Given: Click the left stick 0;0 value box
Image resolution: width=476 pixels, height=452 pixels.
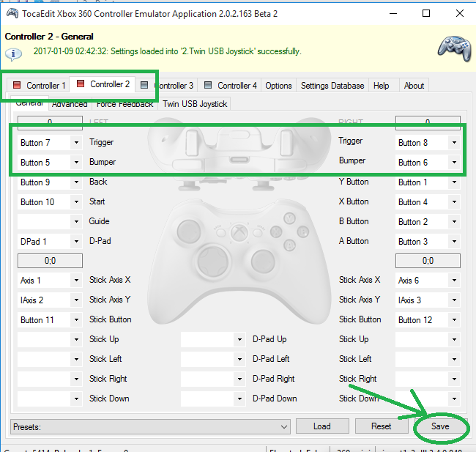Looking at the screenshot, I should coord(50,261).
